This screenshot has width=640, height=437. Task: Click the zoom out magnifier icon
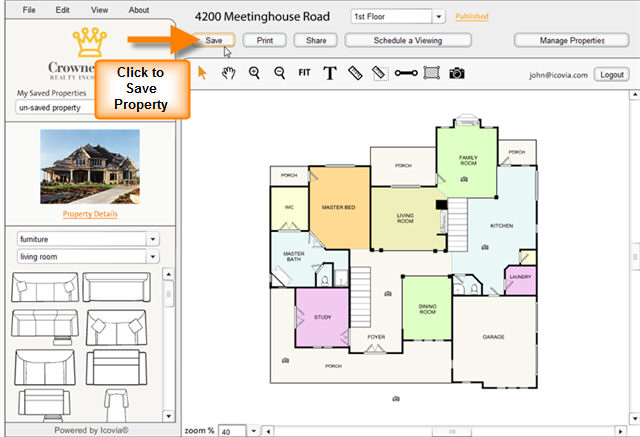(279, 73)
